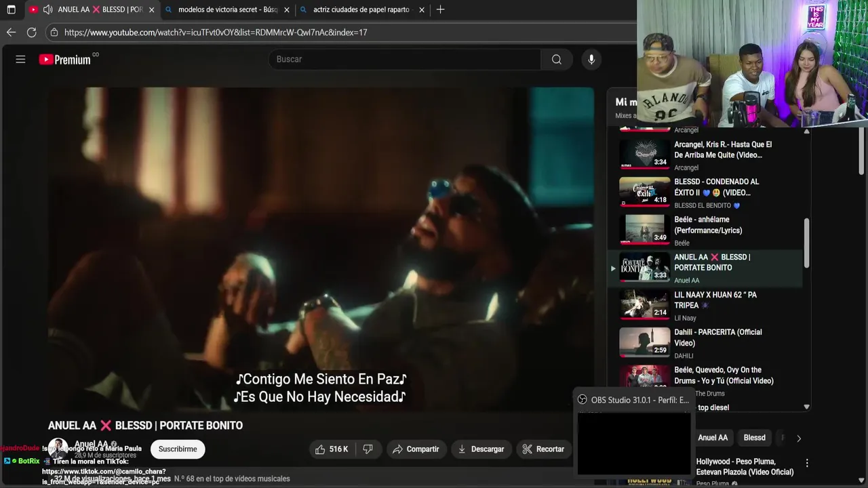
Task: Open Beéle - anhélame (Performance/Lyrics) title
Action: pyautogui.click(x=708, y=225)
